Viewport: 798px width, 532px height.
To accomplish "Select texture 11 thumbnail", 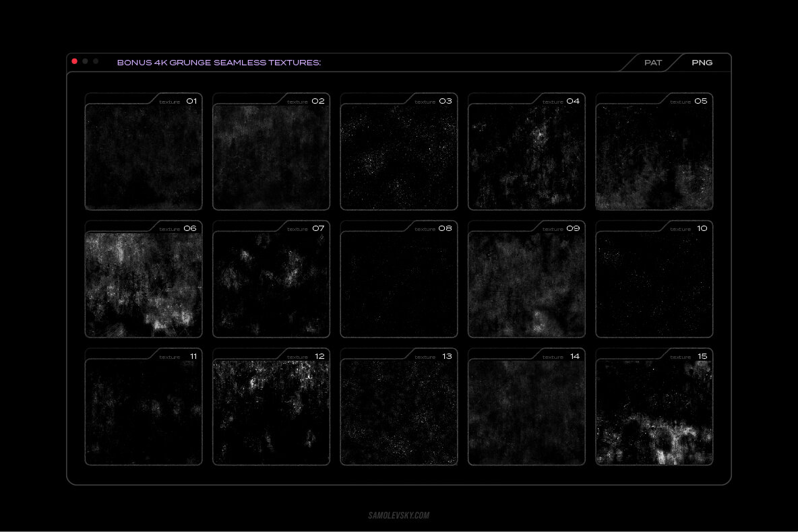I will [144, 411].
